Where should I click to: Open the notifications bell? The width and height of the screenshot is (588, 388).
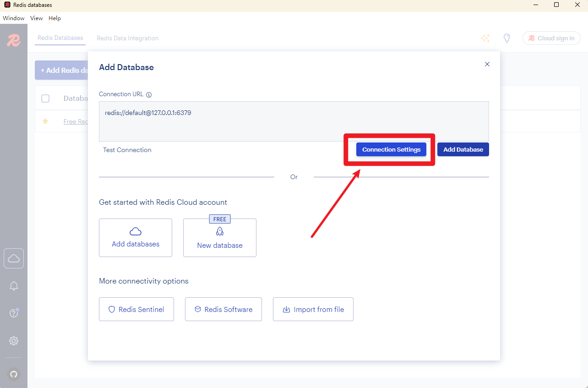click(x=14, y=286)
